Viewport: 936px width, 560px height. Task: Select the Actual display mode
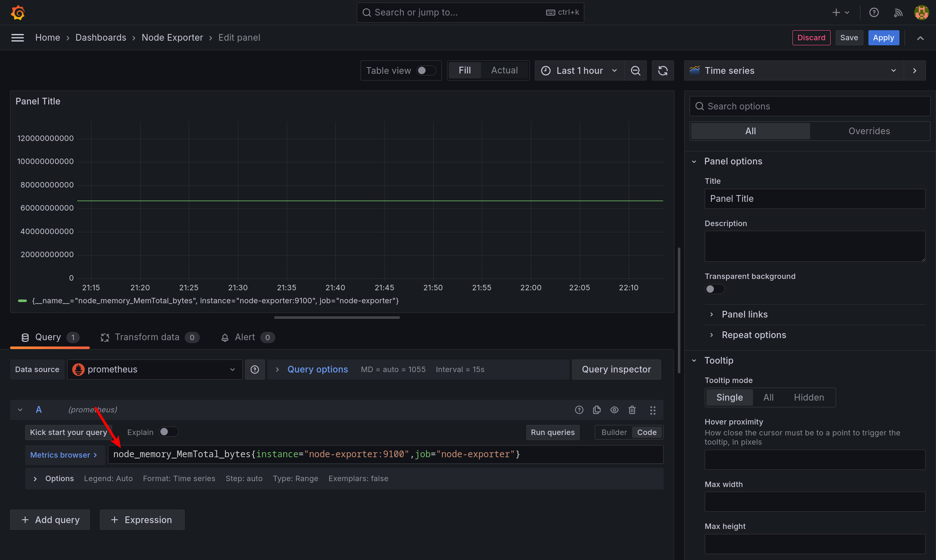pyautogui.click(x=505, y=70)
